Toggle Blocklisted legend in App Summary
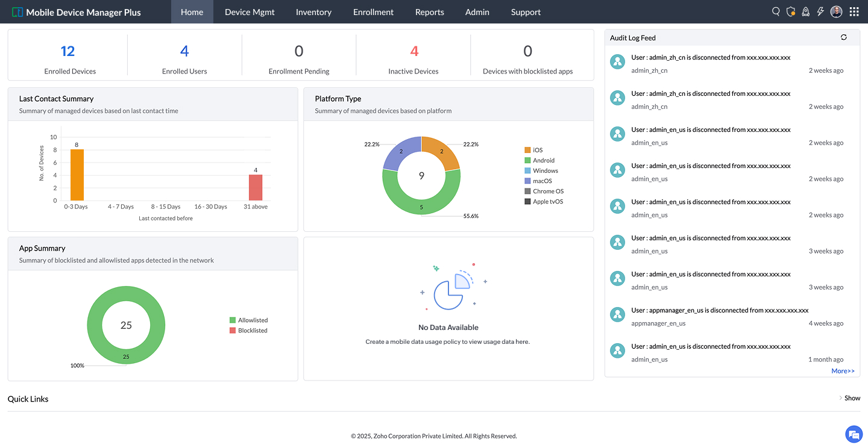The height and width of the screenshot is (448, 868). pos(248,331)
